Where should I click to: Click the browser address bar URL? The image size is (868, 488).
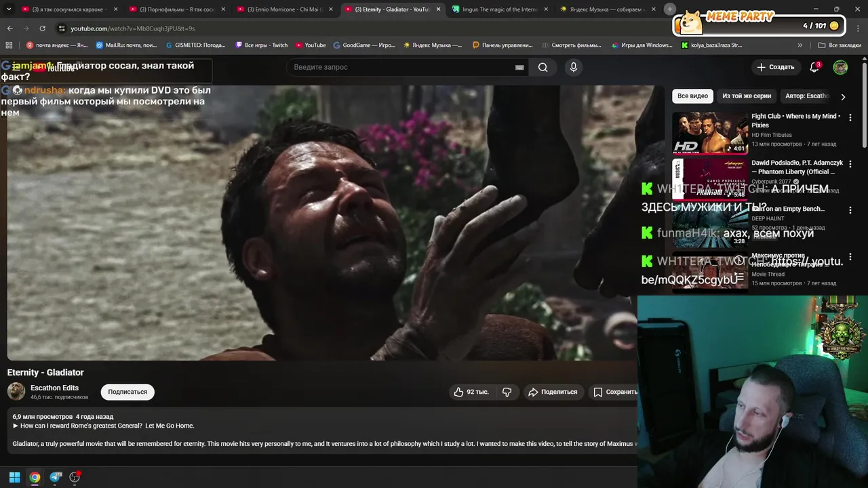pyautogui.click(x=133, y=28)
